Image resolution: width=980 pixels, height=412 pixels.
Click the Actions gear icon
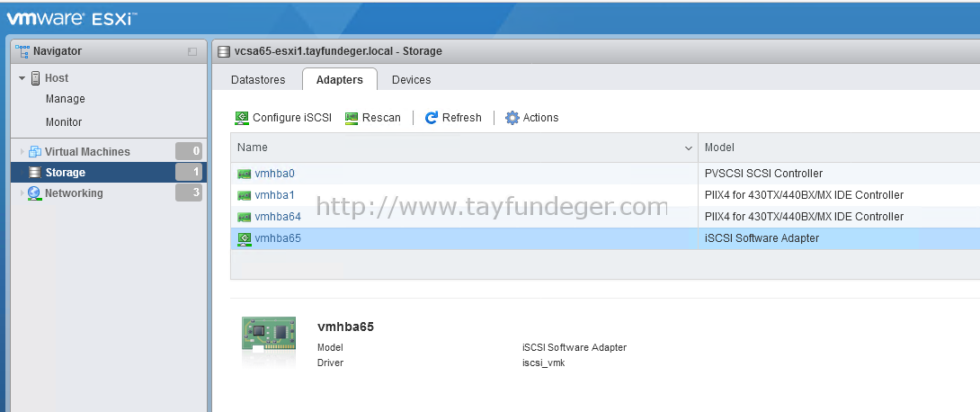coord(512,118)
